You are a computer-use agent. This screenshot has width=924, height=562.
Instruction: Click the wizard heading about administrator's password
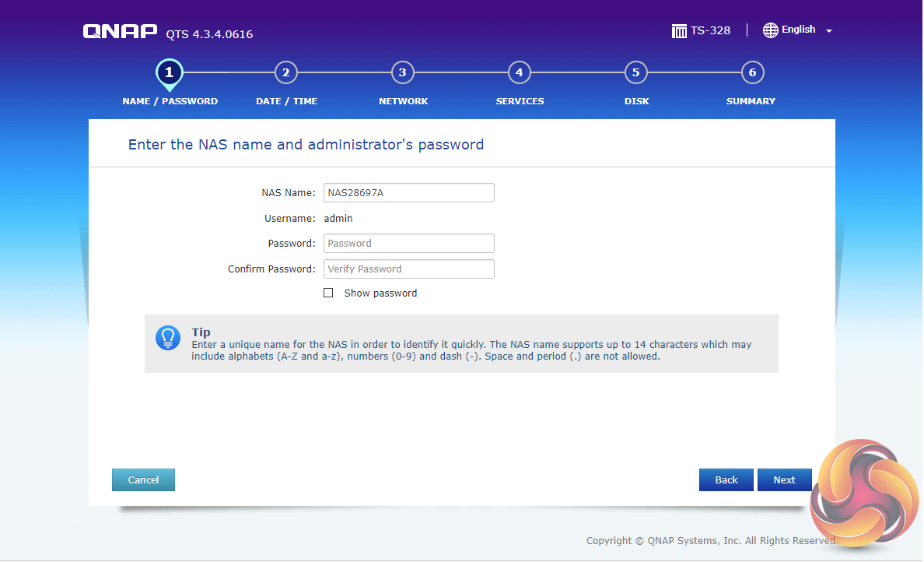[306, 145]
